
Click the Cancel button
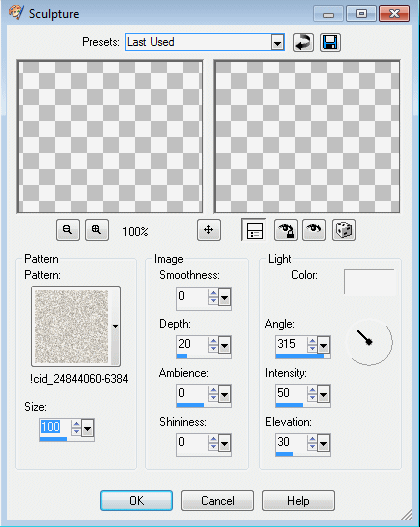click(217, 500)
